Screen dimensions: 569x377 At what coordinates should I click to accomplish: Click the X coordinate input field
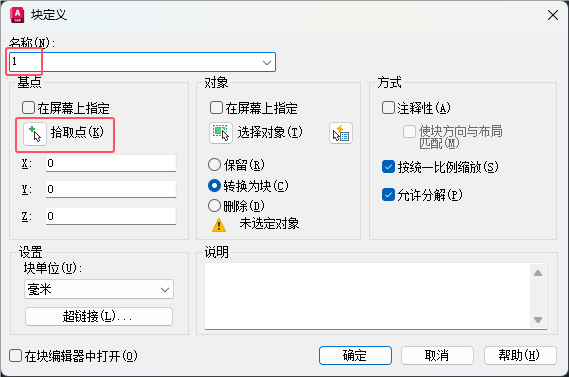[x=111, y=163]
